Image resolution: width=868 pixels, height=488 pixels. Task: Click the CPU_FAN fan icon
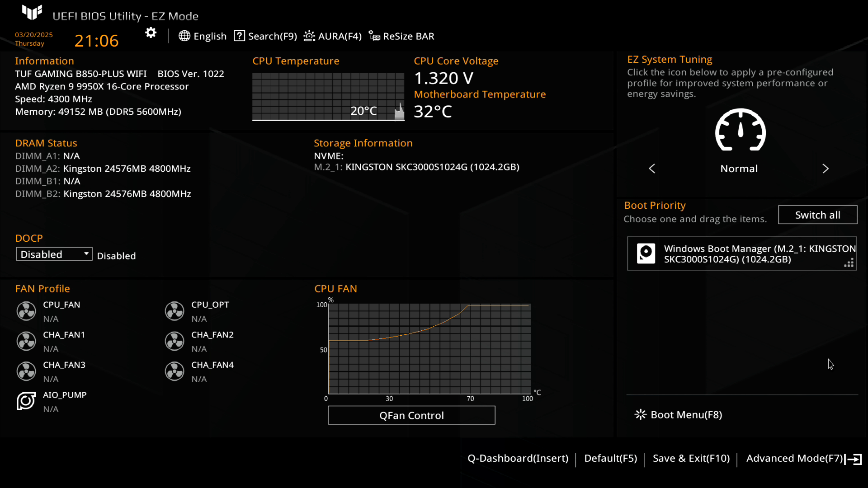click(x=26, y=311)
